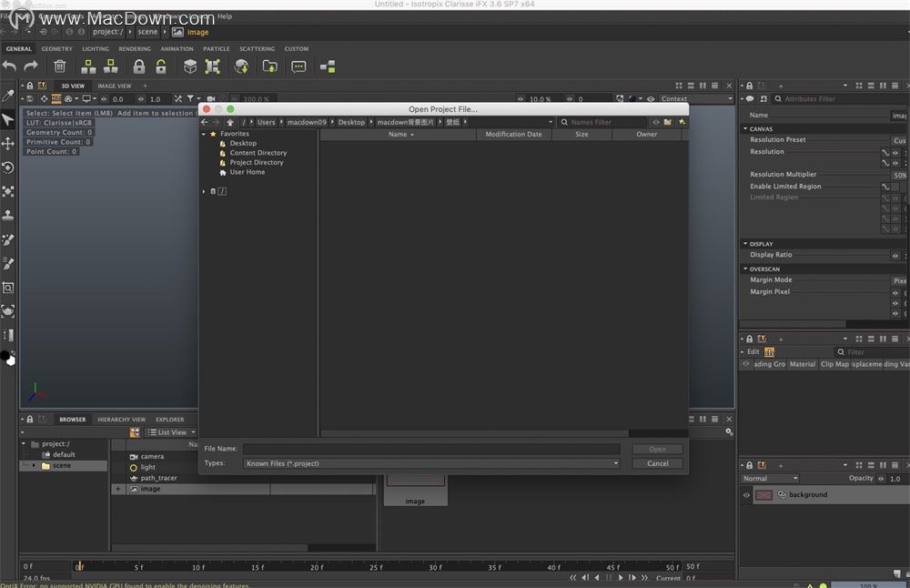Collapse the DISPLAY attribute section
This screenshot has width=910, height=588.
pyautogui.click(x=745, y=244)
